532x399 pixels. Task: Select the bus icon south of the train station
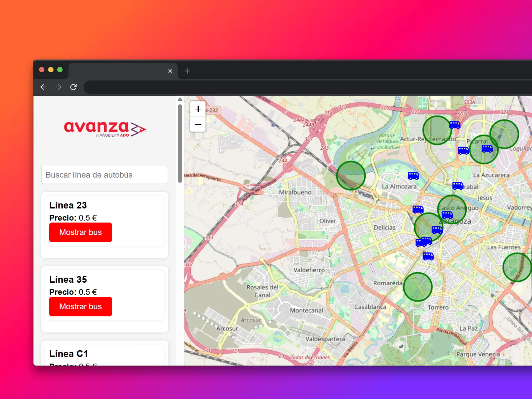[x=428, y=256]
